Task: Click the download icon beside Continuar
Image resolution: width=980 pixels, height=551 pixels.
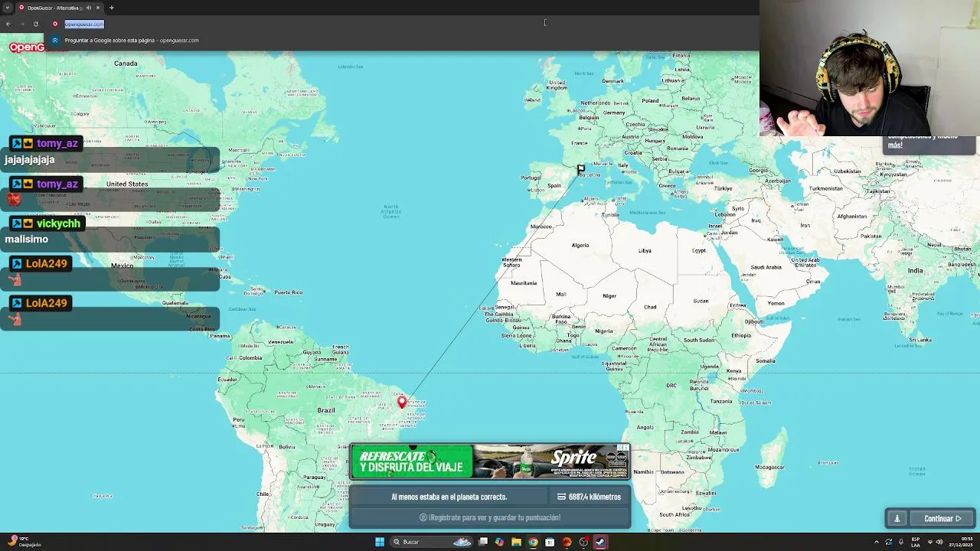Action: (897, 518)
